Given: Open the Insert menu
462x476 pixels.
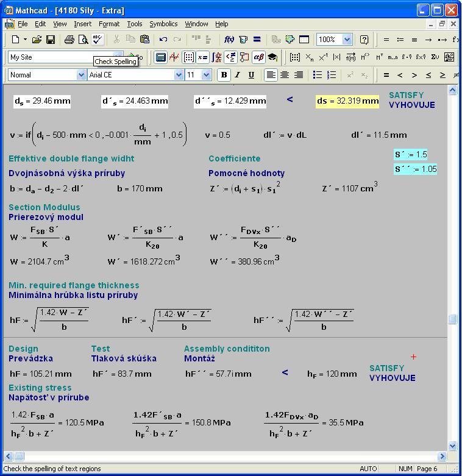Looking at the screenshot, I should click(x=82, y=24).
